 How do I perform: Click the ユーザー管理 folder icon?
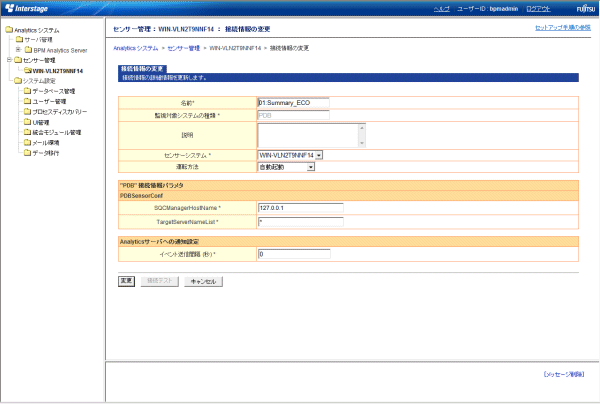(27, 101)
